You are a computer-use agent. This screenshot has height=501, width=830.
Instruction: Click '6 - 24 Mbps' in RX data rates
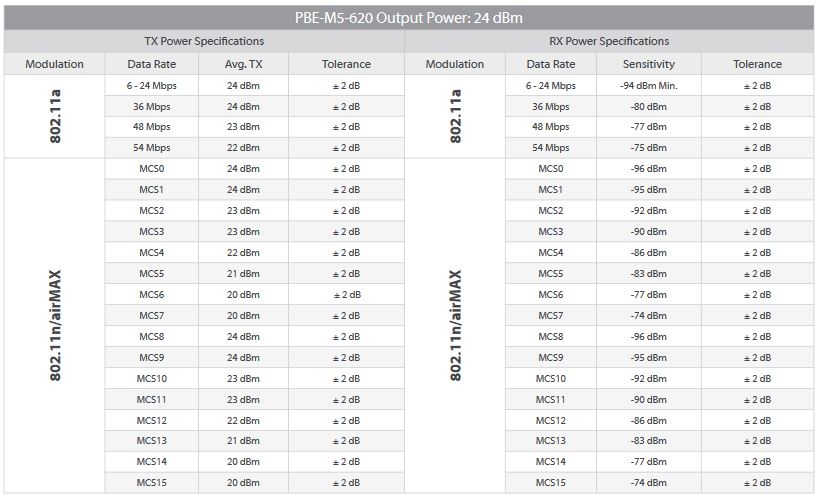(x=551, y=86)
